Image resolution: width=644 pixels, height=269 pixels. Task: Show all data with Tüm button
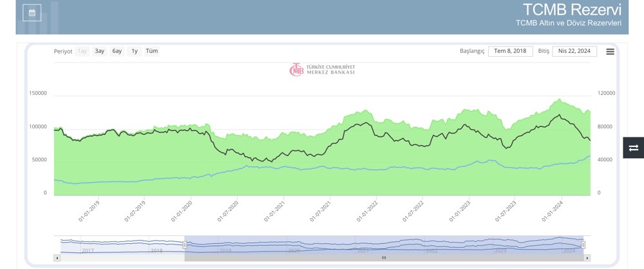pos(151,51)
